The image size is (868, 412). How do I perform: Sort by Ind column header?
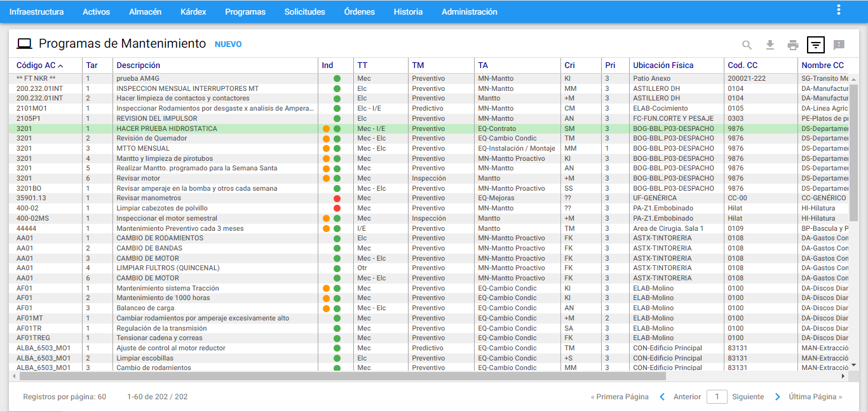coord(327,65)
